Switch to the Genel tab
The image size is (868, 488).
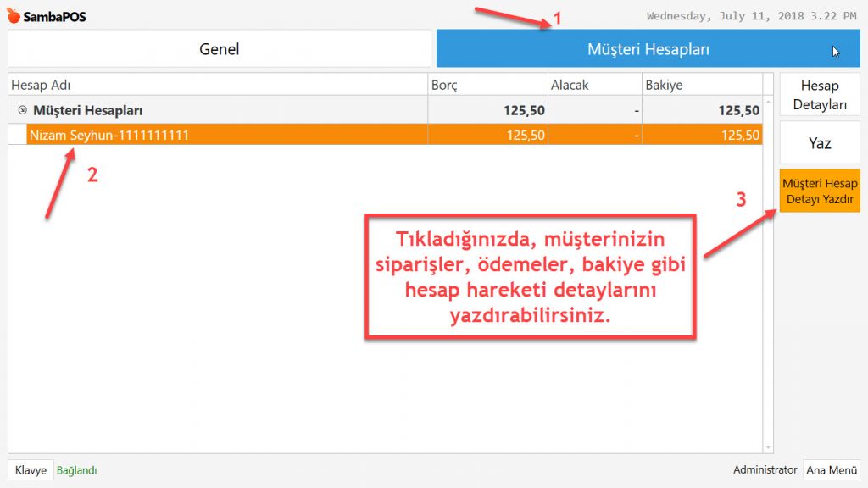tap(220, 49)
